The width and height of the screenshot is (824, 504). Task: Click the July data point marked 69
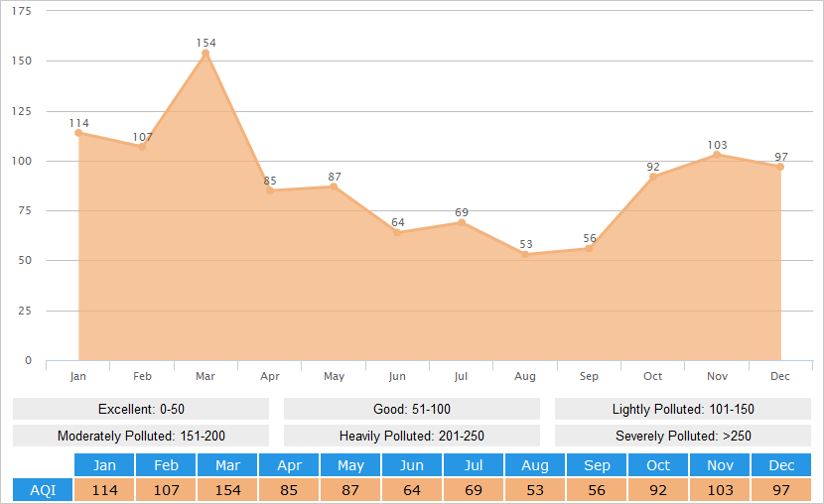pos(462,222)
